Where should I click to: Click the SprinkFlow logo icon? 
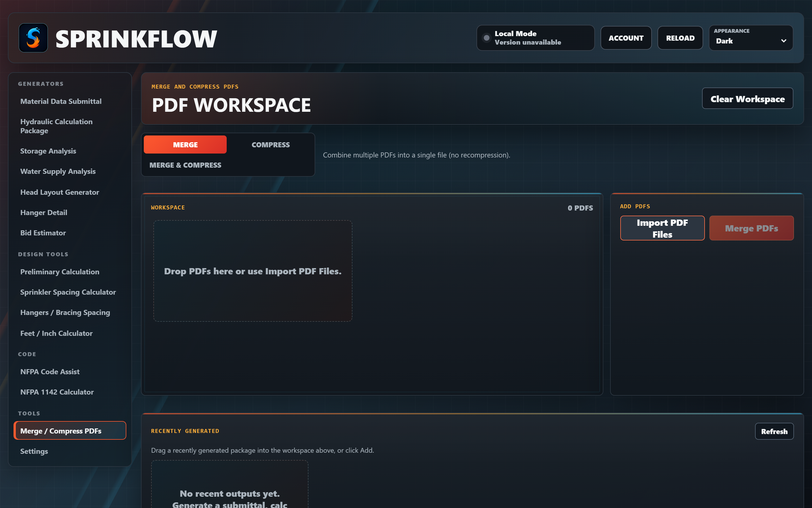[33, 38]
